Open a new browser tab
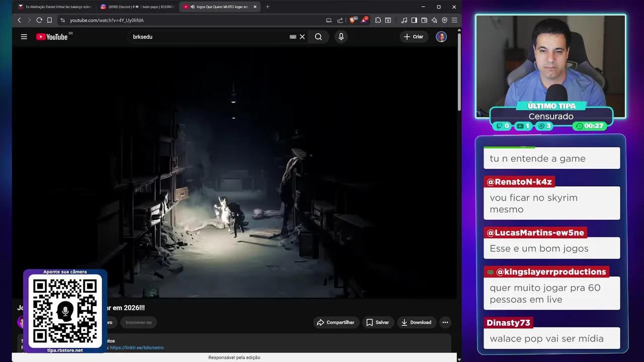The width and height of the screenshot is (644, 362). tap(268, 7)
